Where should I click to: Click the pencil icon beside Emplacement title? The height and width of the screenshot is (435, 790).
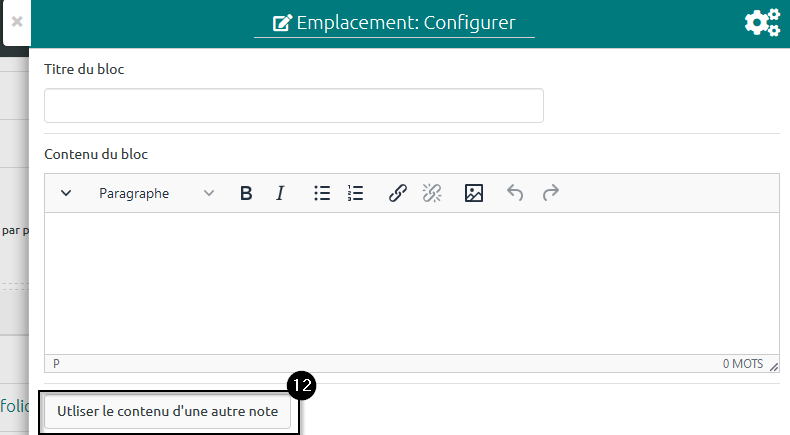(282, 23)
